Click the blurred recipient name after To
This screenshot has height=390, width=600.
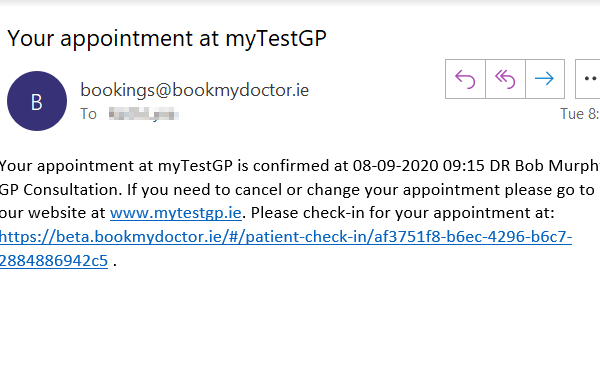143,114
